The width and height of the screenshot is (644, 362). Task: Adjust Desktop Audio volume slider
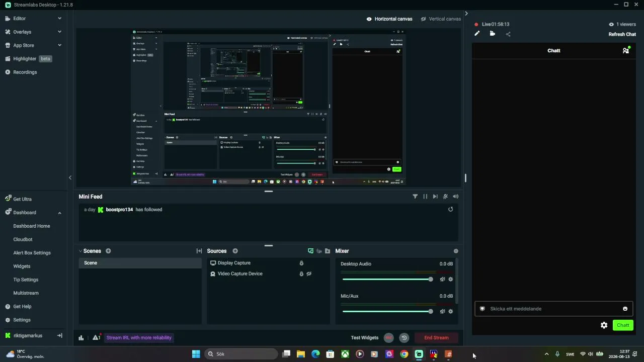pyautogui.click(x=386, y=279)
